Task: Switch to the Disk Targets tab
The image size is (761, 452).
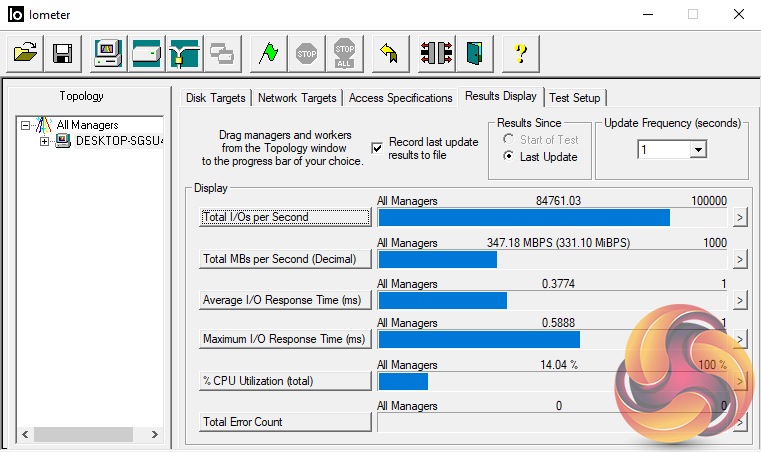Action: click(x=215, y=98)
